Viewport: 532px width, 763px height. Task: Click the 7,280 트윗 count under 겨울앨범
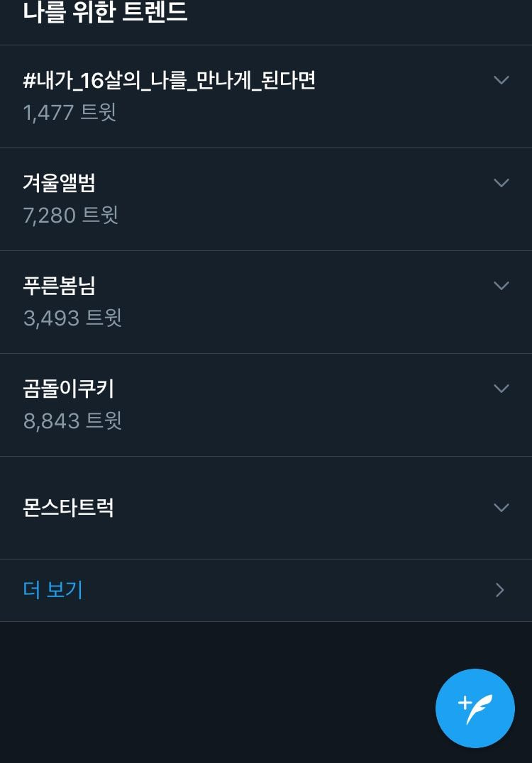pyautogui.click(x=71, y=215)
